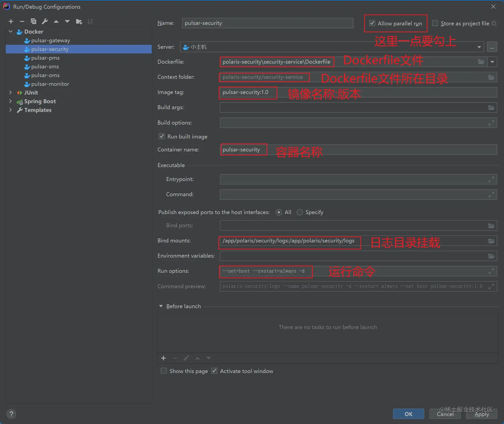Move configuration up in the tree toolbar
This screenshot has width=504, height=424.
click(x=56, y=21)
